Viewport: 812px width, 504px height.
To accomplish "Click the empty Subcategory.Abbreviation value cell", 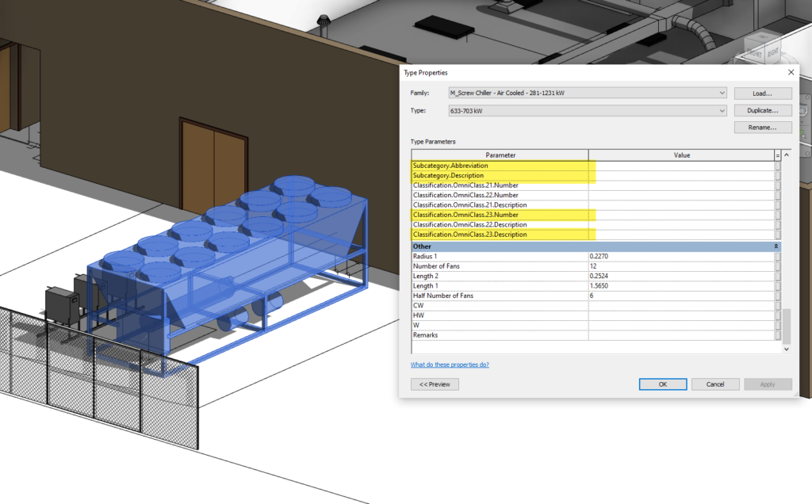I will click(681, 166).
